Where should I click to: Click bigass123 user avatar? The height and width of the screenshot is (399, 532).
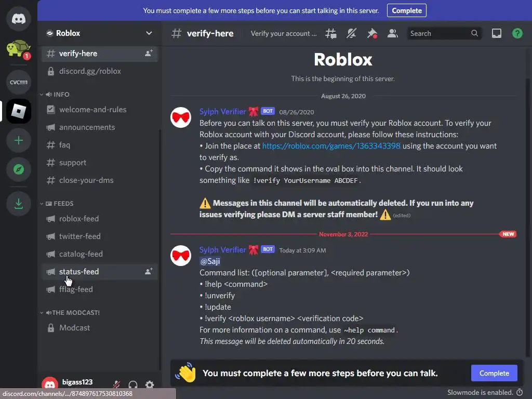coord(50,383)
